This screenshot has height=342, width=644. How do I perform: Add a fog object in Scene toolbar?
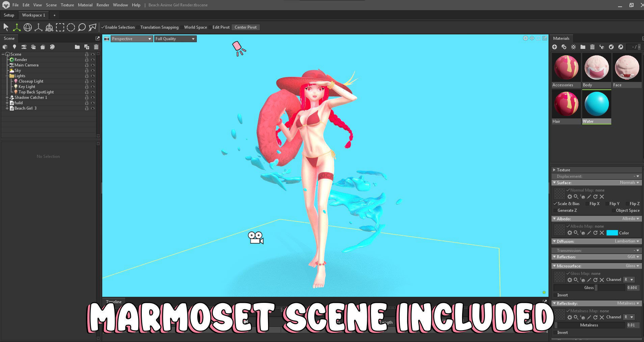click(33, 47)
